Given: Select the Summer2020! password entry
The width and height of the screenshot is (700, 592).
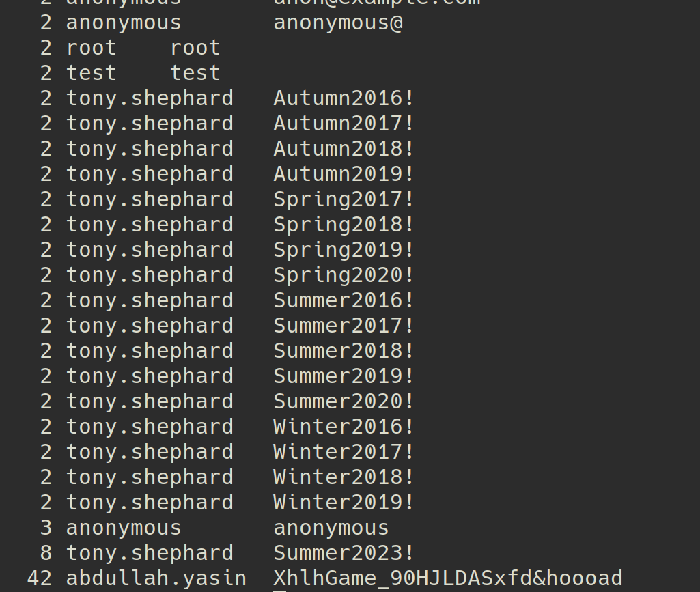Looking at the screenshot, I should click(344, 401).
